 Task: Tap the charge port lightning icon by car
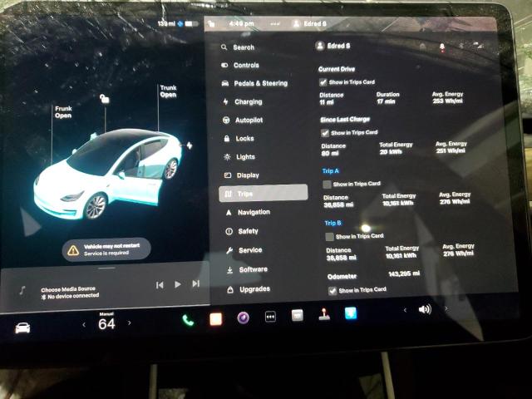[190, 145]
